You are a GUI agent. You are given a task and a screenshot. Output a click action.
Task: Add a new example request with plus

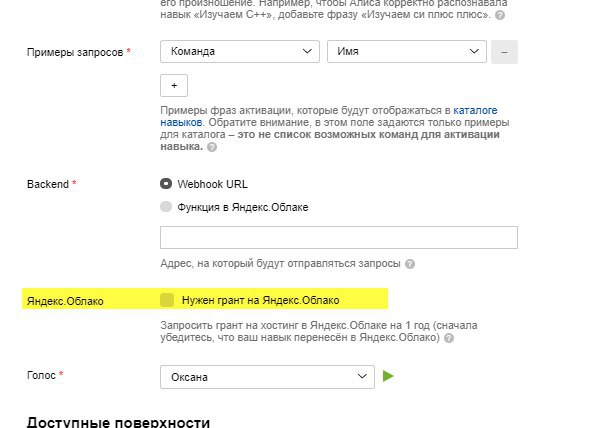[x=174, y=85]
